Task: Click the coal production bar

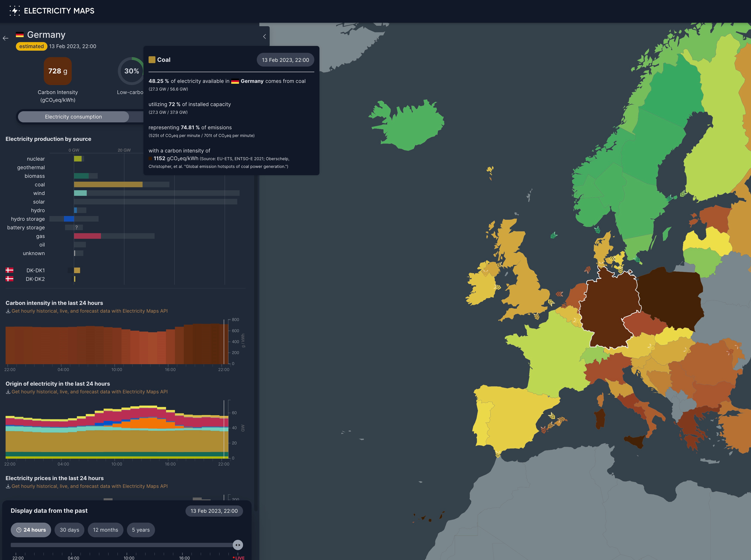Action: pyautogui.click(x=108, y=184)
